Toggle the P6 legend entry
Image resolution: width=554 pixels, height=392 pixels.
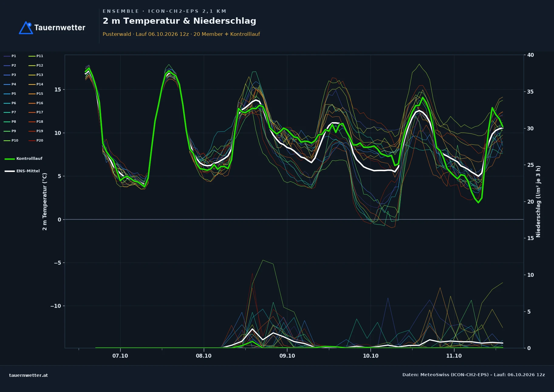click(x=10, y=103)
